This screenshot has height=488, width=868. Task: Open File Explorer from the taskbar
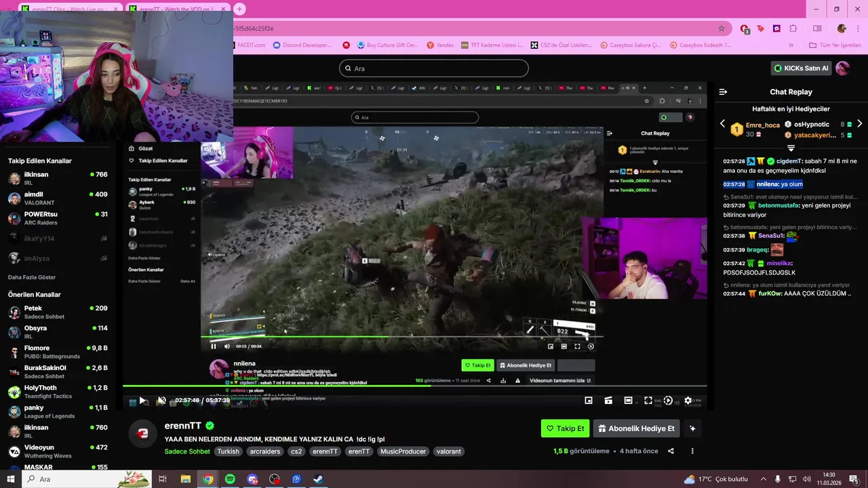[185, 479]
